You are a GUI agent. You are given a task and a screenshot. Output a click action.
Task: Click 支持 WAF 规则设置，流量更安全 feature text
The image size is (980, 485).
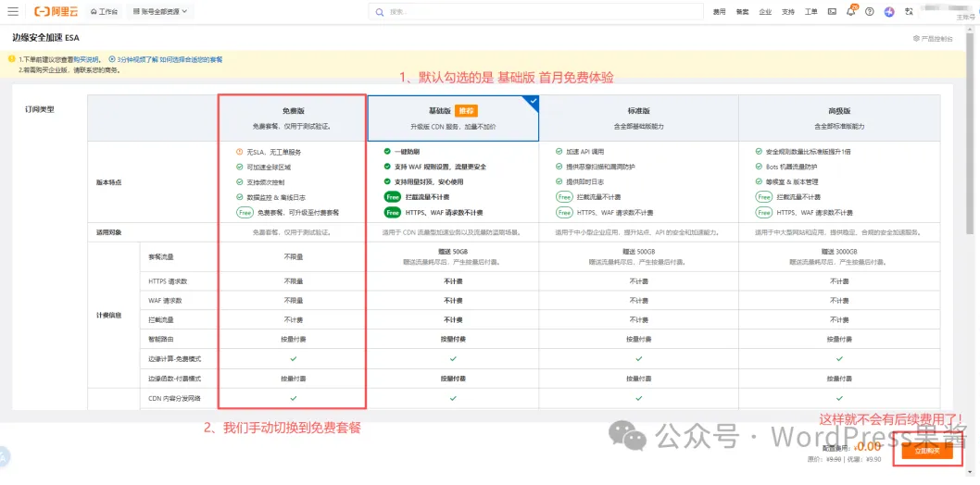pos(440,167)
